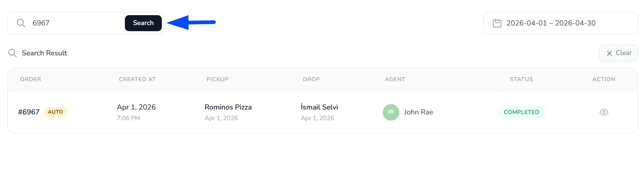The width and height of the screenshot is (644, 178).
Task: View order details via eye icon
Action: [x=604, y=112]
